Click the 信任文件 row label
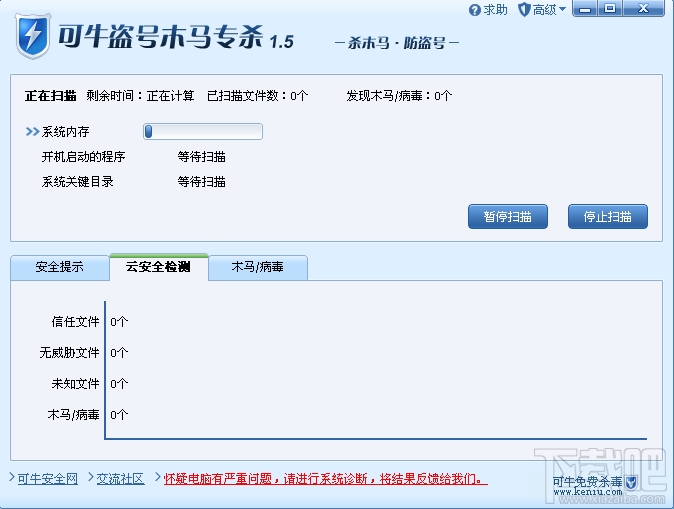Viewport: 674px width, 509px height. (75, 322)
